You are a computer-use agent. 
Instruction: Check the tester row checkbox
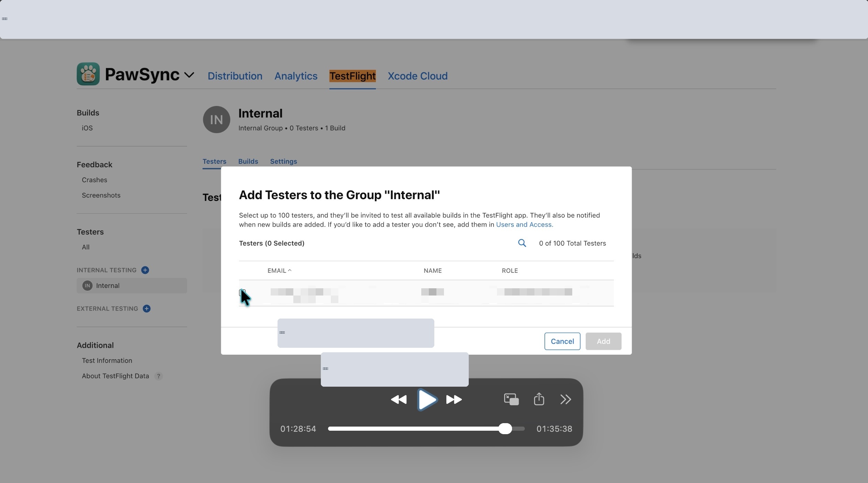[242, 293]
